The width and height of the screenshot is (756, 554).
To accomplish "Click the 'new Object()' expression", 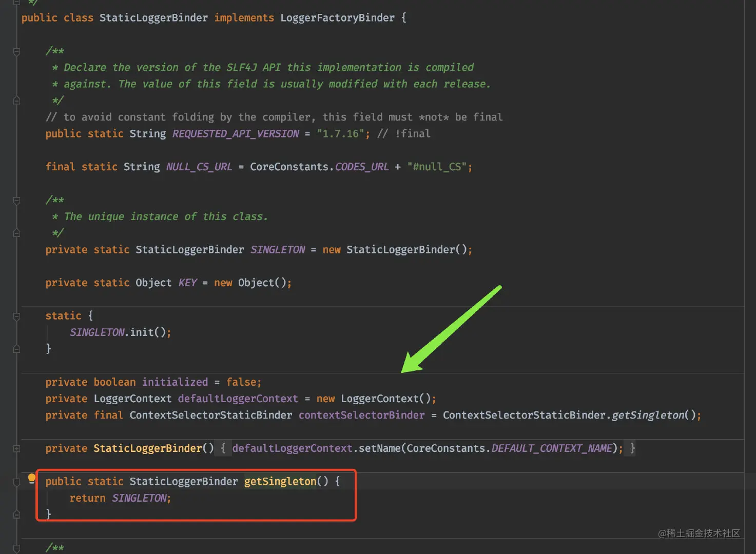I will pyautogui.click(x=250, y=283).
